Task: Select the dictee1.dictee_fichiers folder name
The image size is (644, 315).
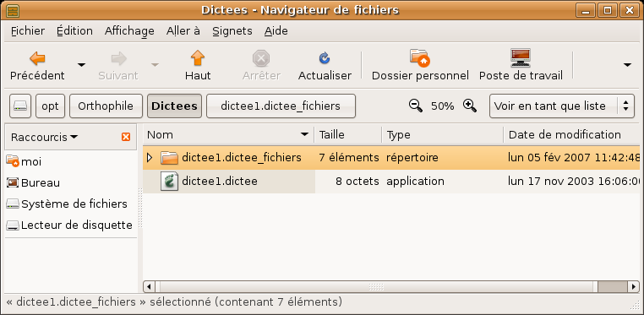Action: [242, 157]
